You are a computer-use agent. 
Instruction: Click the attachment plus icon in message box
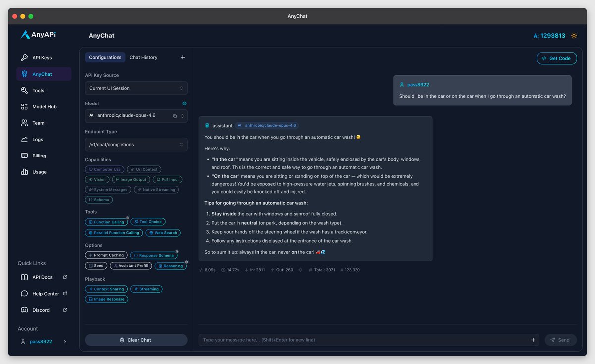coord(533,340)
